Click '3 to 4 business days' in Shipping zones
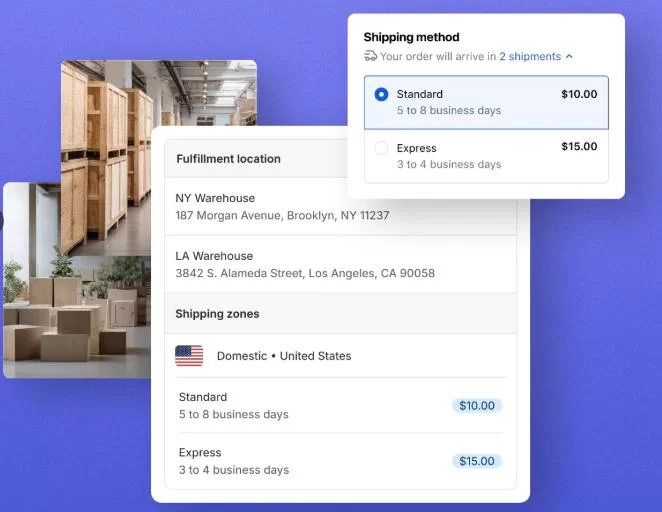 234,470
